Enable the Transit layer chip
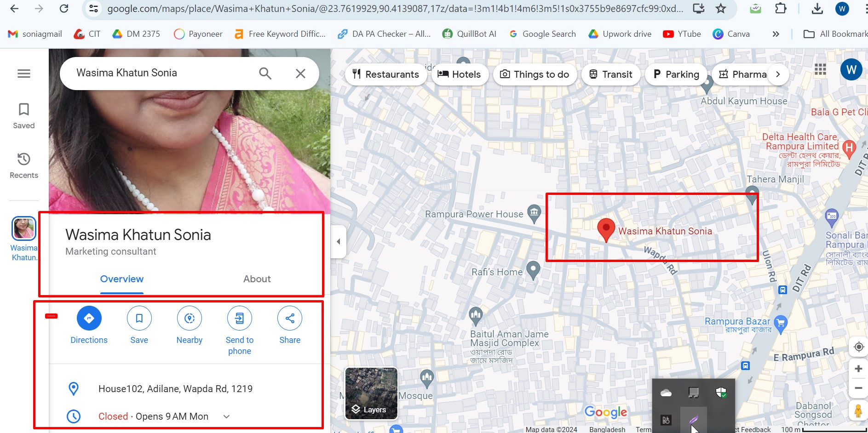Image resolution: width=868 pixels, height=433 pixels. click(x=610, y=74)
